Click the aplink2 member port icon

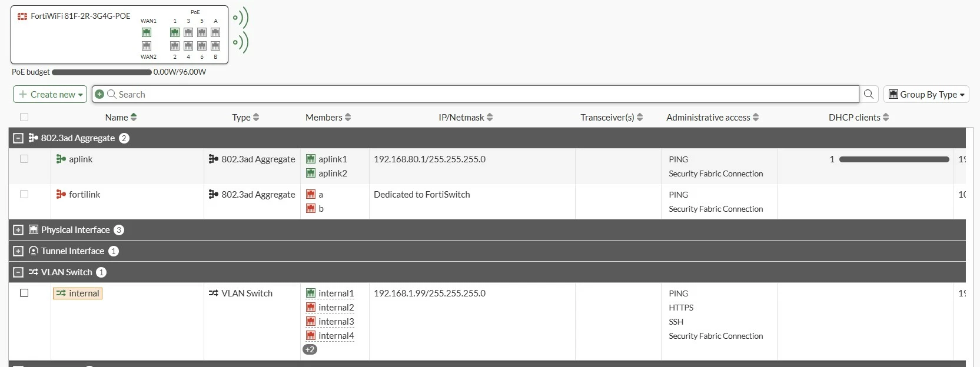[311, 174]
